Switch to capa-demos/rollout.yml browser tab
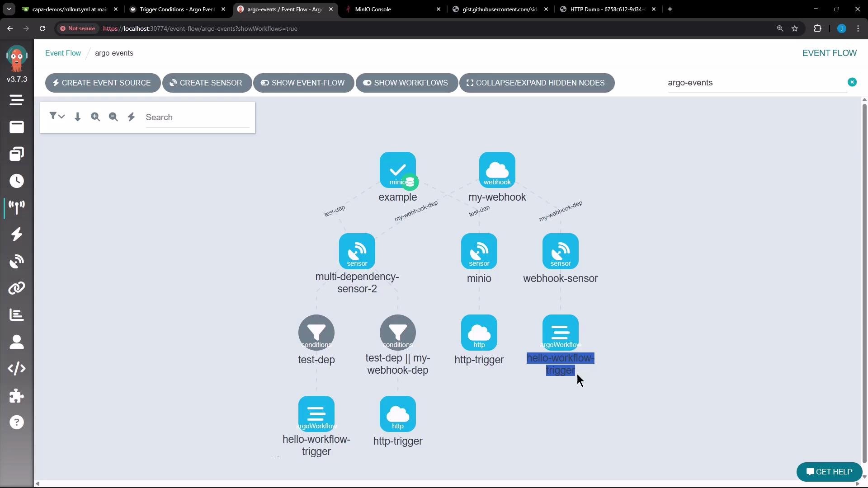This screenshot has height=488, width=868. click(x=69, y=9)
